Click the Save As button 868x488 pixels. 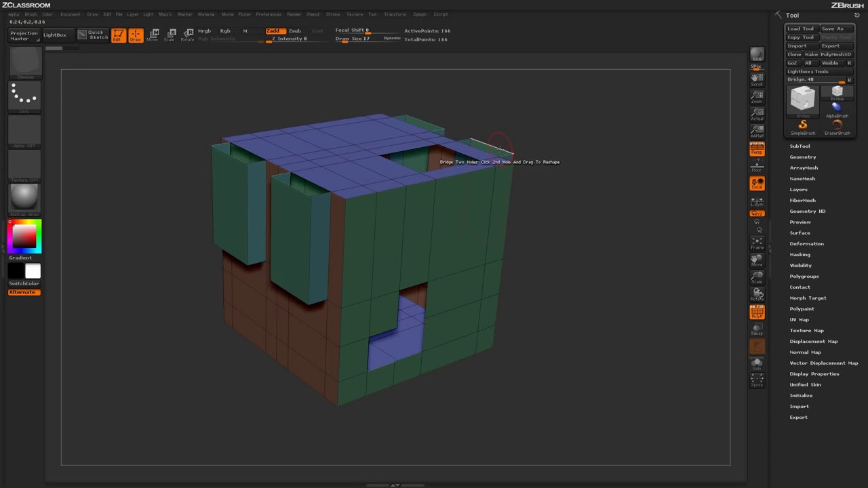[x=837, y=28]
